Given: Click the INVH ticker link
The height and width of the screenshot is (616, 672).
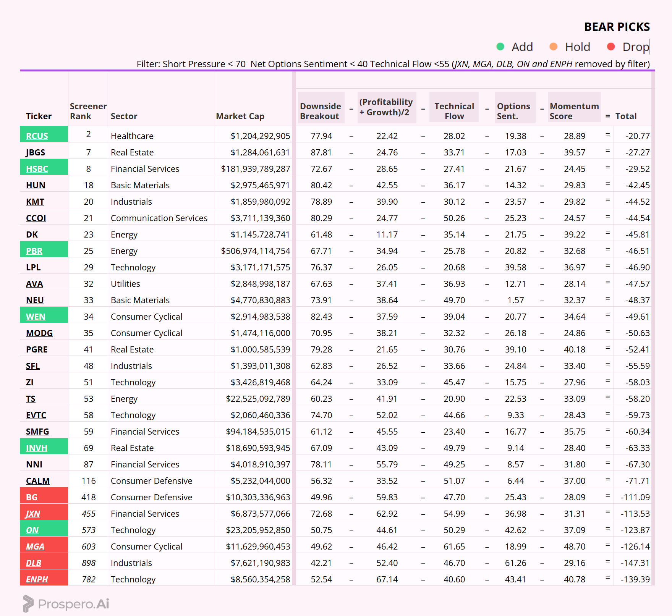Looking at the screenshot, I should click(37, 448).
